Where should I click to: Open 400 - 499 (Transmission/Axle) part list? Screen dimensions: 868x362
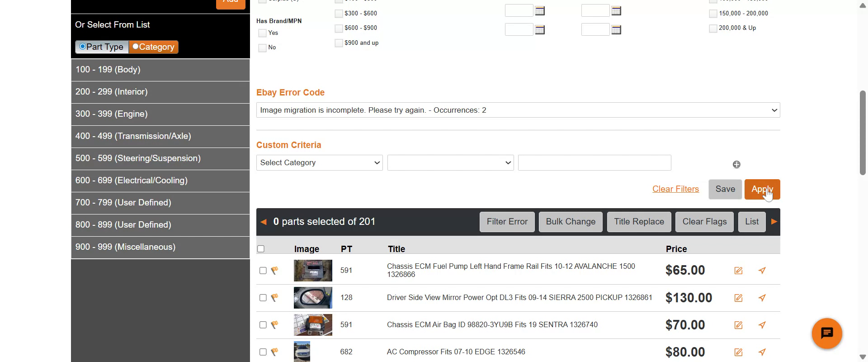160,136
